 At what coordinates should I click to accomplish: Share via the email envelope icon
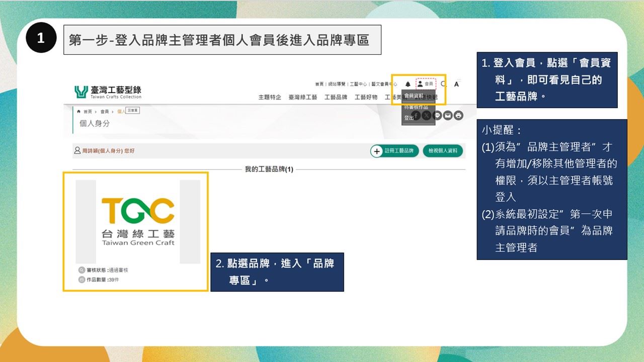coord(448,116)
